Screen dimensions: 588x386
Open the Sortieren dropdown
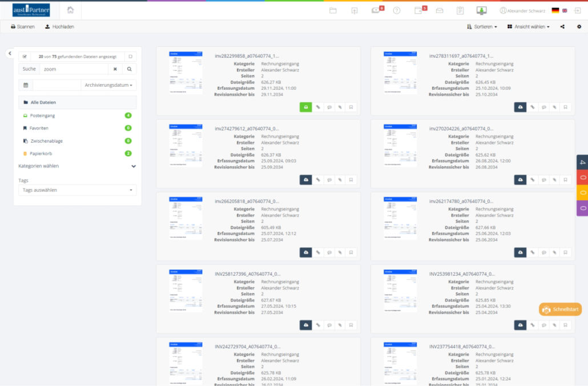tap(482, 27)
